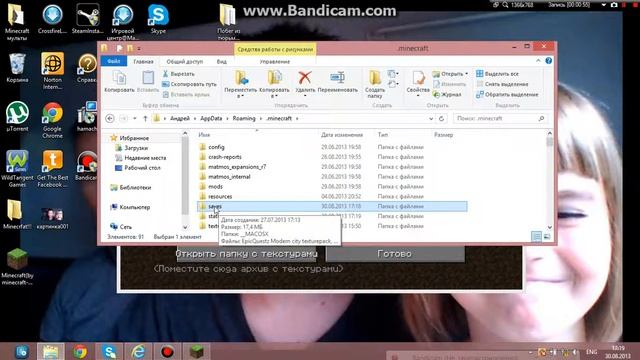The height and width of the screenshot is (360, 640).
Task: Expand the chevron after .minecraft in address bar
Action: [x=297, y=118]
